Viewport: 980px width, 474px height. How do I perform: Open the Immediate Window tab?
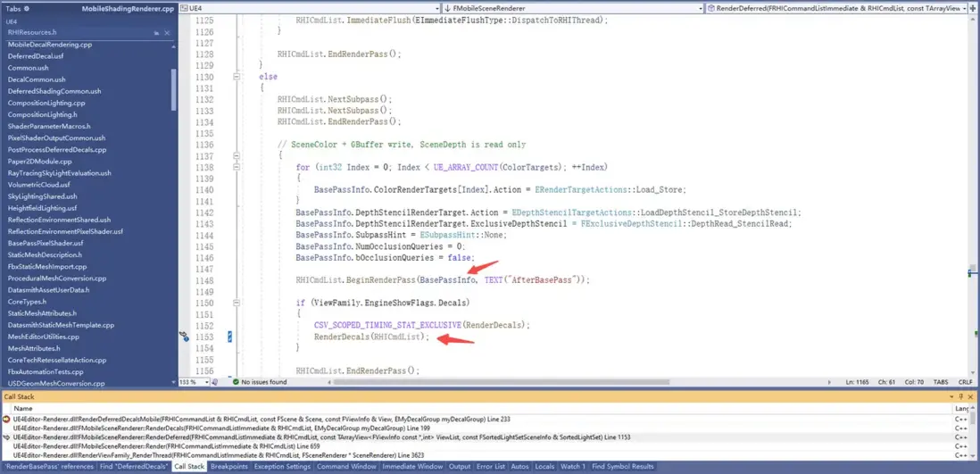[x=412, y=467]
